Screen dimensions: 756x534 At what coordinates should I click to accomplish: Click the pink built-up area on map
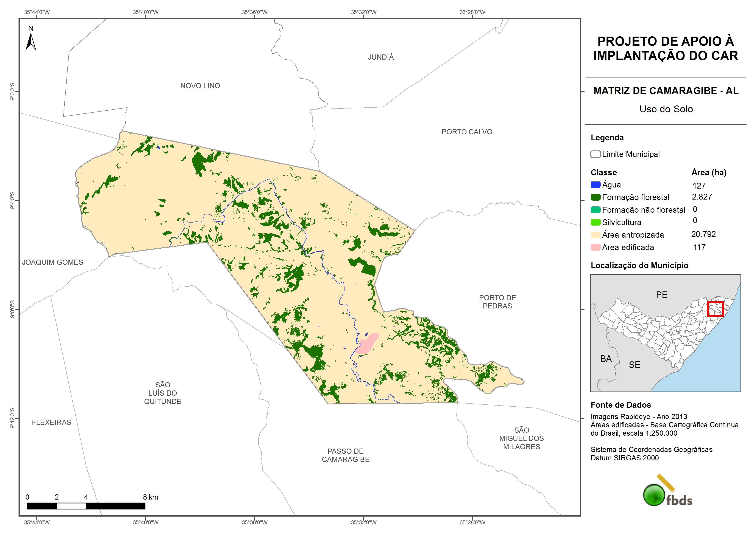[x=368, y=344]
